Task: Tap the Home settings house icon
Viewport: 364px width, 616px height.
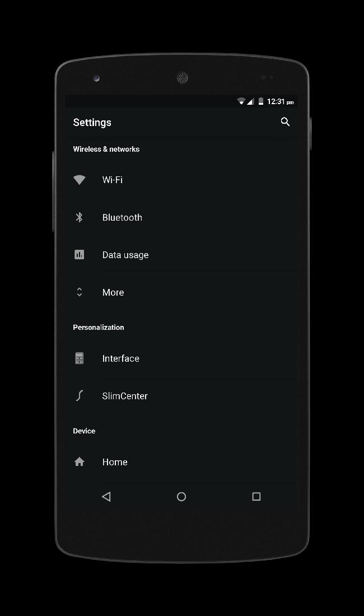Action: [79, 461]
